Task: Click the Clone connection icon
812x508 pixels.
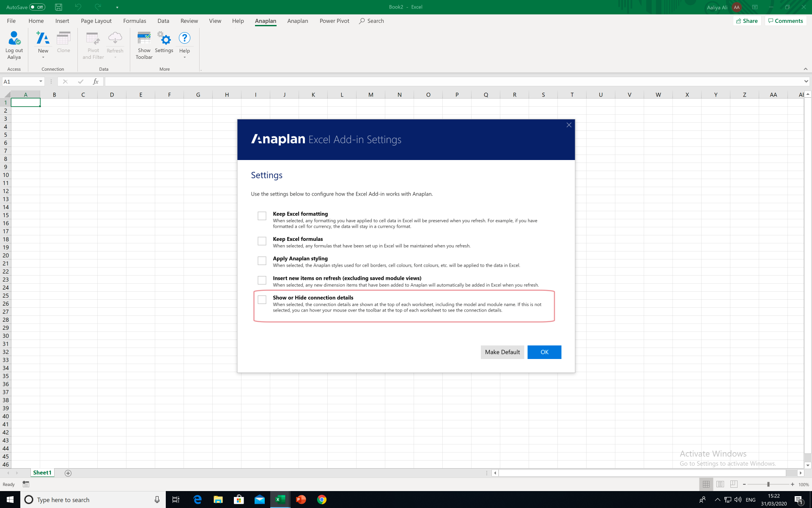Action: pos(63,38)
